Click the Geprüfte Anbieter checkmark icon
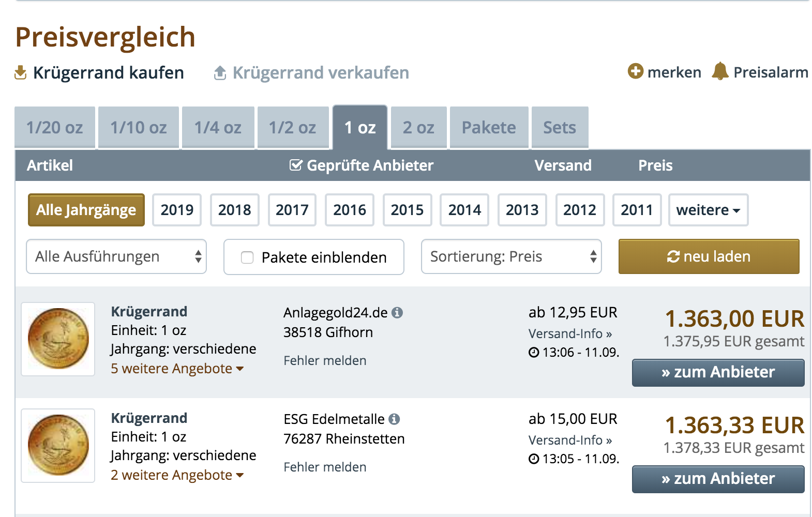 (x=296, y=165)
